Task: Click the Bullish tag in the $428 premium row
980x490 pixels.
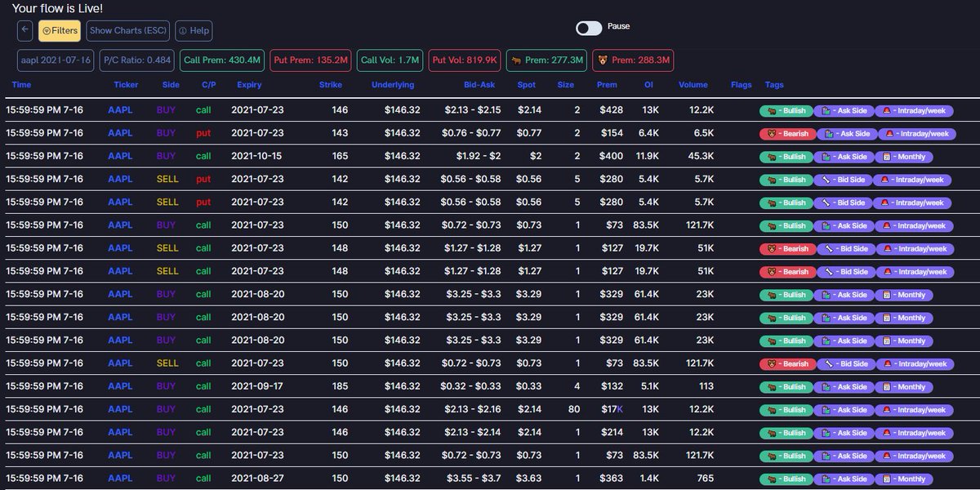Action: 786,111
